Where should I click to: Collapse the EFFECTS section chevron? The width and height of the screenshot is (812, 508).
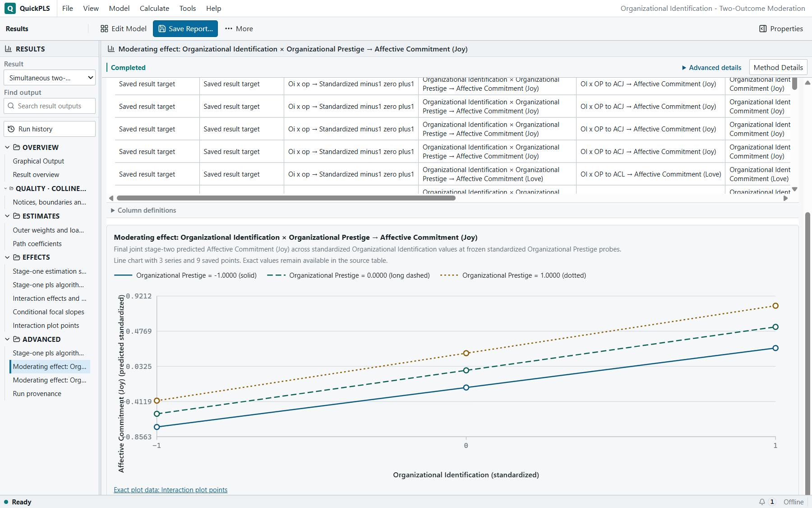coord(7,257)
